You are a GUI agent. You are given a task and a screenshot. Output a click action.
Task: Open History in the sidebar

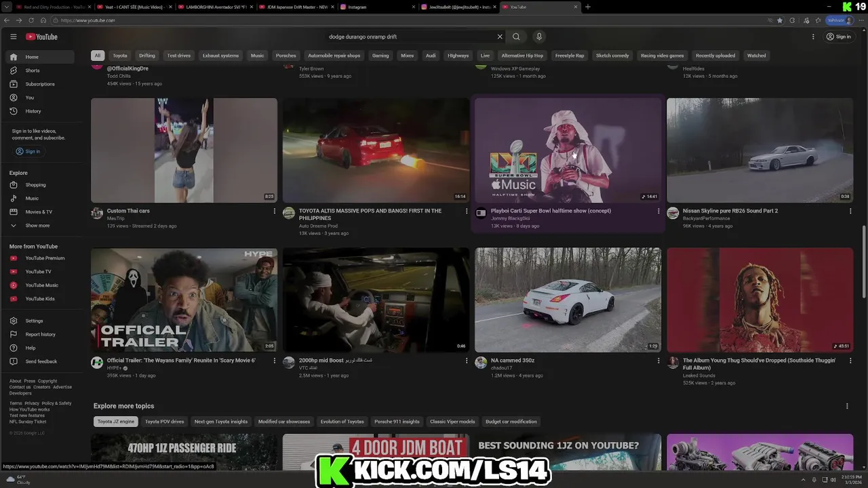pyautogui.click(x=41, y=111)
